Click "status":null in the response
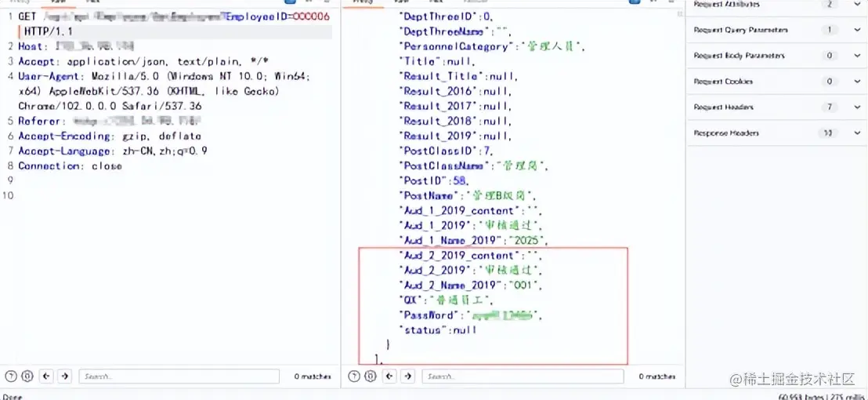The width and height of the screenshot is (868, 400). click(437, 331)
